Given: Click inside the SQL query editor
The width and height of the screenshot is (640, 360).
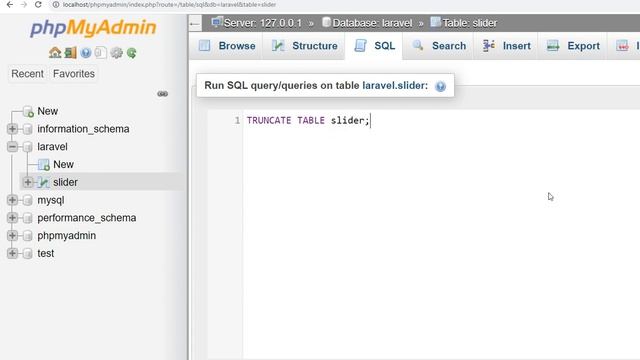Looking at the screenshot, I should tap(442, 234).
